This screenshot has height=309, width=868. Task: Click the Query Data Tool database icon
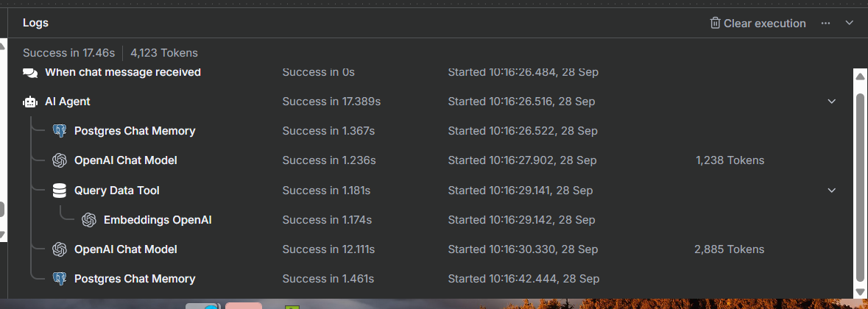pos(60,191)
